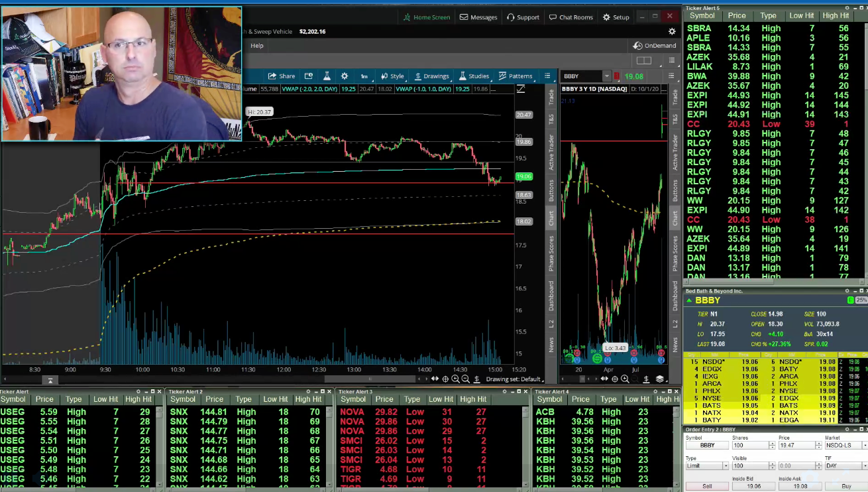Click the Shares input field
The width and height of the screenshot is (868, 492).
(x=751, y=446)
